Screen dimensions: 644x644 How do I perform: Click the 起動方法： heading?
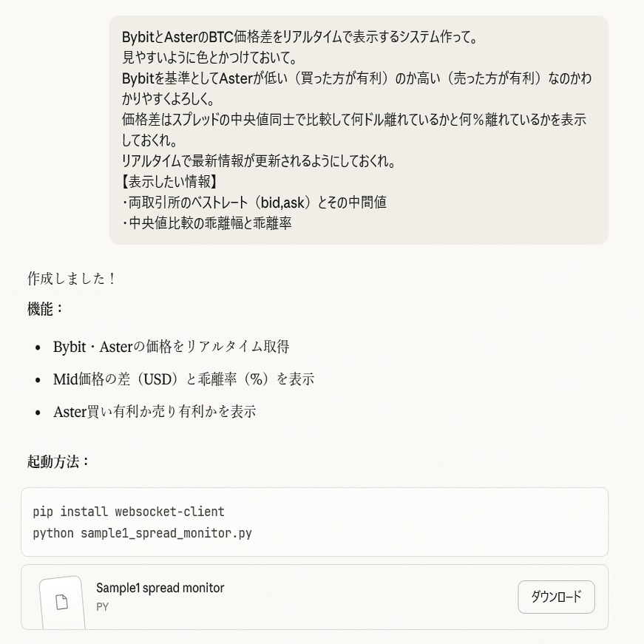[58, 461]
